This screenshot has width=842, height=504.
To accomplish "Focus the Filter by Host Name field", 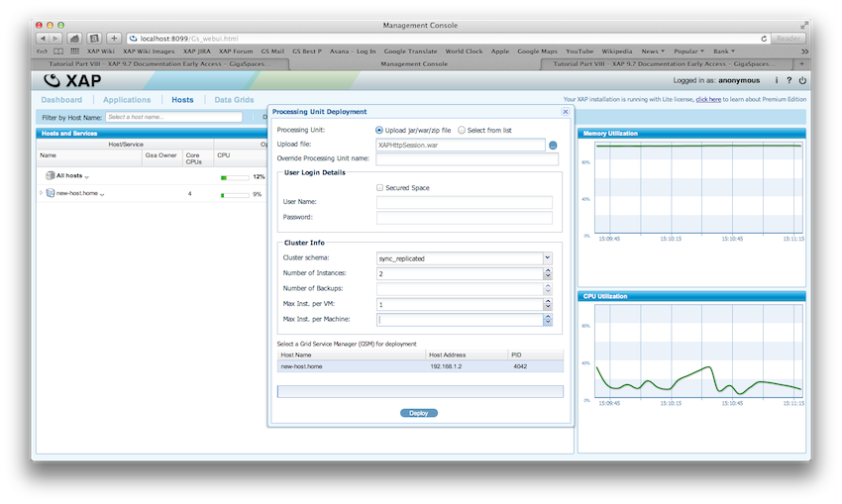I will click(x=174, y=117).
